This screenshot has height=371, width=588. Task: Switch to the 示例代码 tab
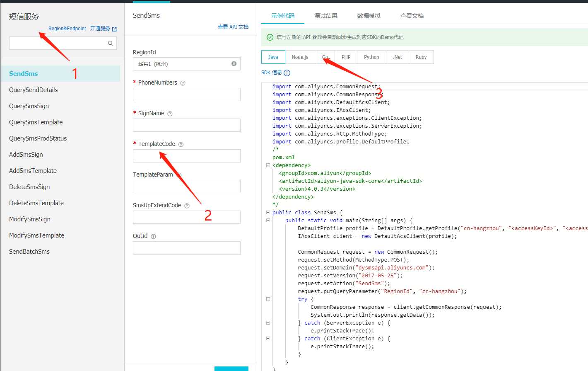pyautogui.click(x=283, y=16)
